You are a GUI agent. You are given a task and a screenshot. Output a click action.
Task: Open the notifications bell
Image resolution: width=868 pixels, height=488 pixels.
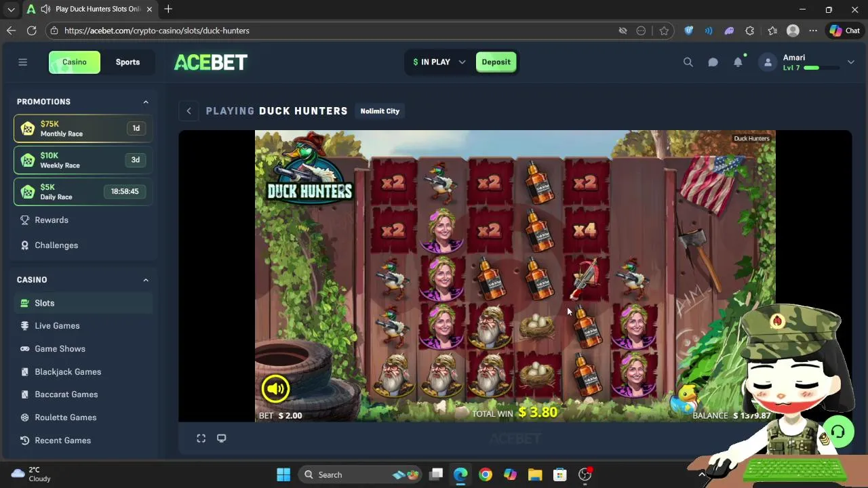coord(738,62)
